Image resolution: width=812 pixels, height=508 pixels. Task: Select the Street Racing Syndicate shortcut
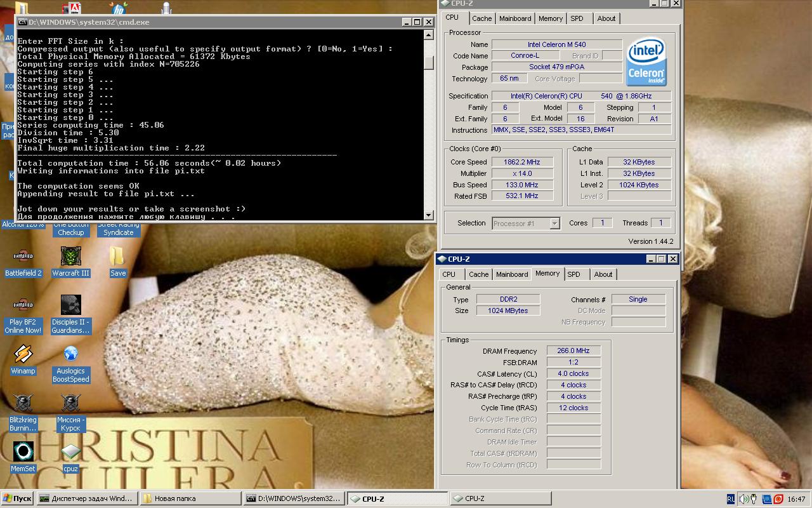coord(118,229)
